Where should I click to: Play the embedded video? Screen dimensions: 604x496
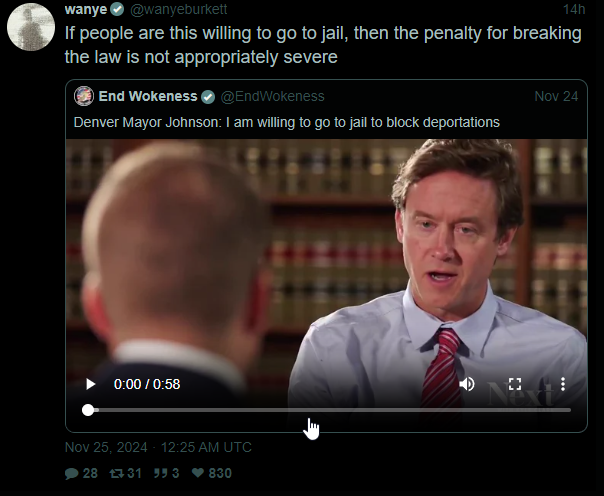[91, 384]
